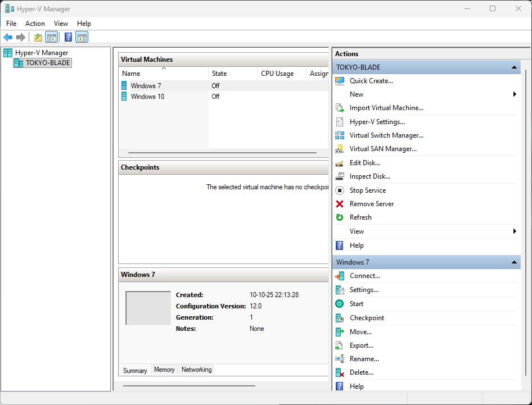The image size is (532, 405).
Task: Expand the View submenu arrow in Actions
Action: [x=515, y=231]
